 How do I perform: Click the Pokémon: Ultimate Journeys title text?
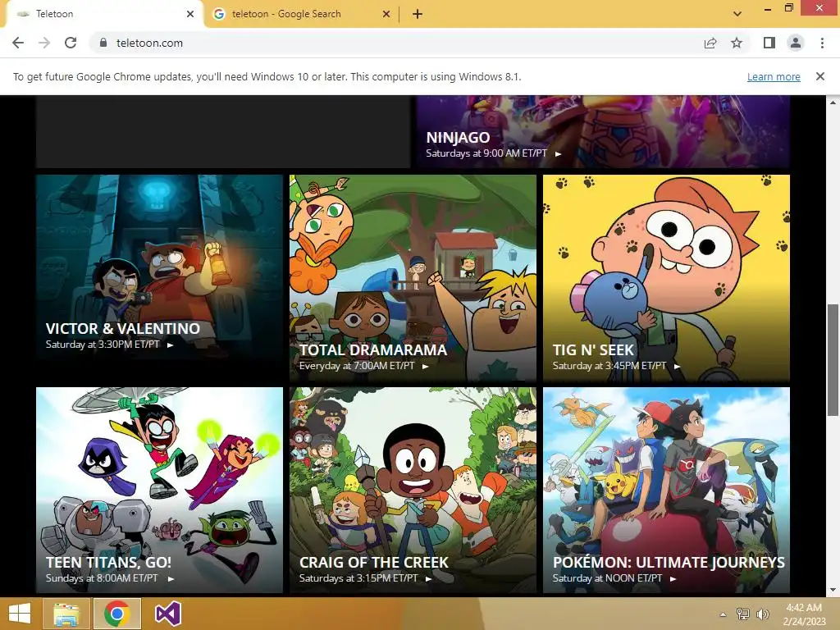click(x=669, y=563)
